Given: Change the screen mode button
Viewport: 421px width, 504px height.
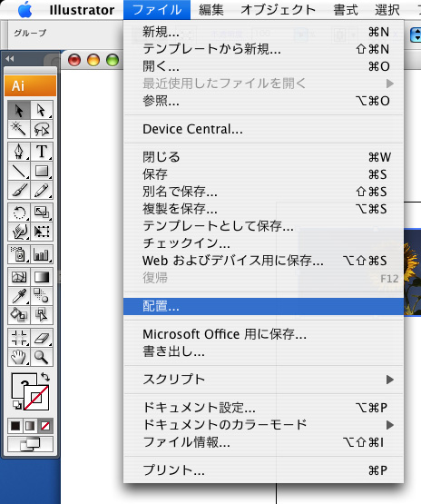Looking at the screenshot, I should 30,444.
